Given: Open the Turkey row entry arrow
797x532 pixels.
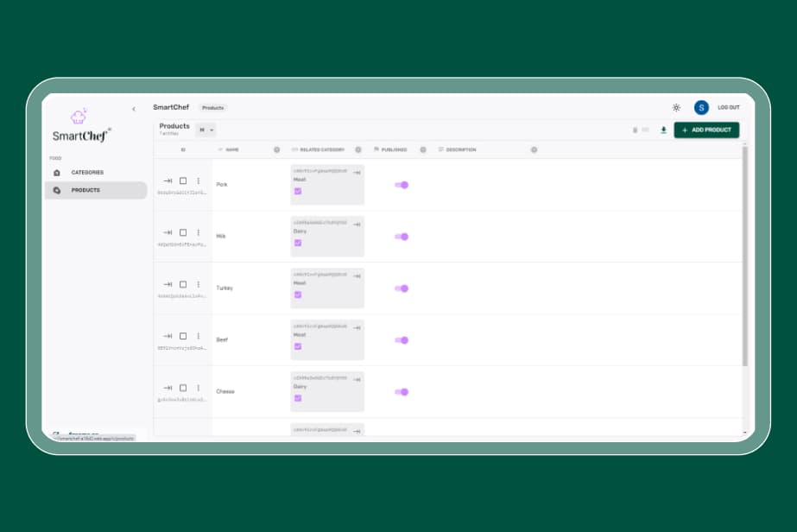Looking at the screenshot, I should pyautogui.click(x=168, y=284).
